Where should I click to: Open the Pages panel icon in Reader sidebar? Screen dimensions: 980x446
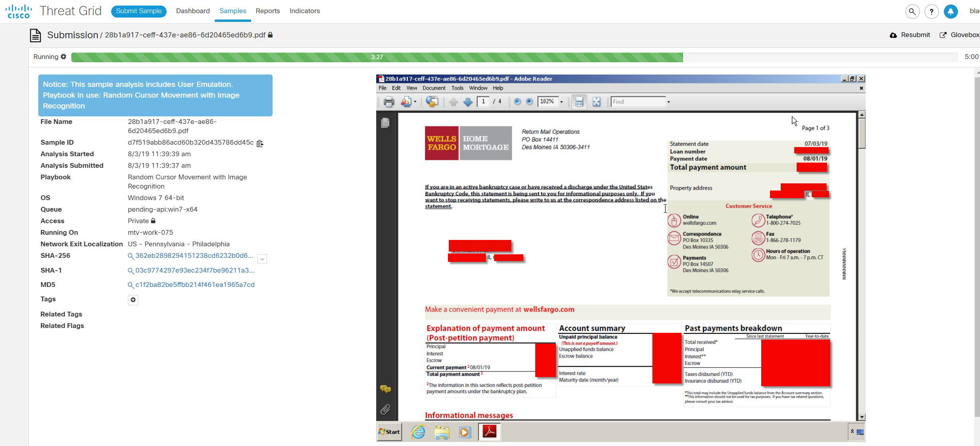[385, 123]
